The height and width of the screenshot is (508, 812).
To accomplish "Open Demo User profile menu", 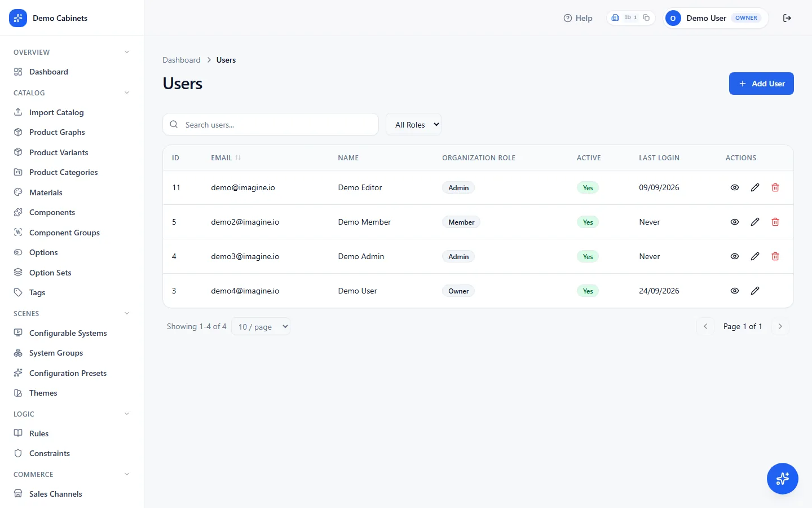I will (715, 18).
